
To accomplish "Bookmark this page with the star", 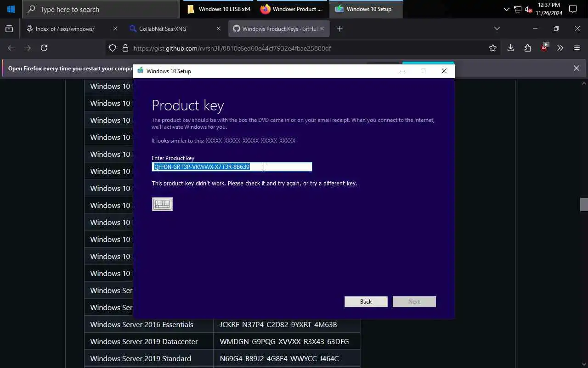I will click(493, 48).
